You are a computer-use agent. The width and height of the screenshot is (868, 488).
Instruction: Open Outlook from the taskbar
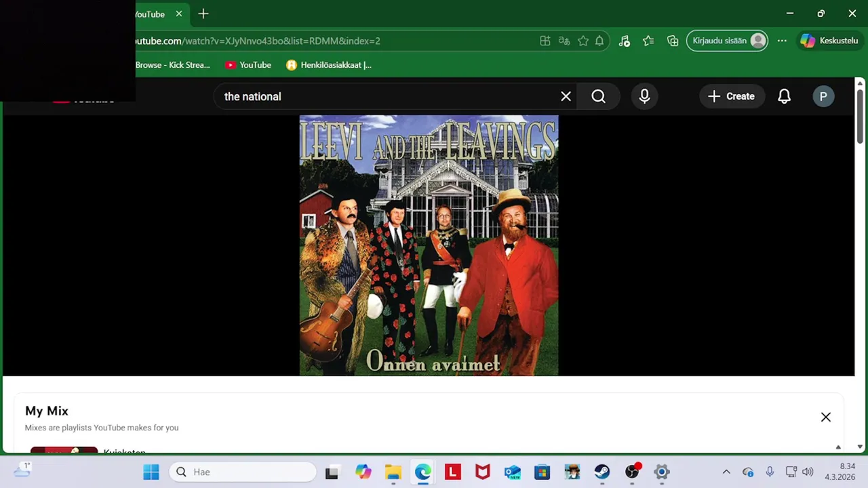coord(513,472)
